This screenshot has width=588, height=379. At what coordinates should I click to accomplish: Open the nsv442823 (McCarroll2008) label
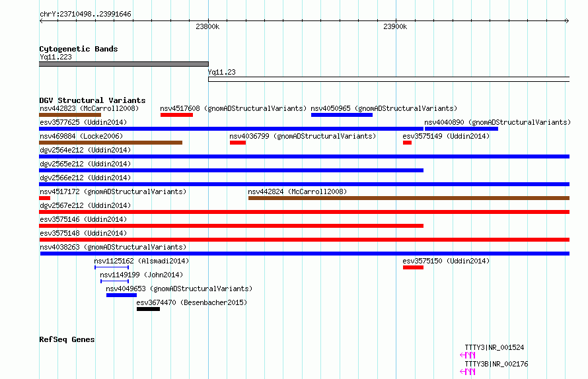[x=89, y=108]
